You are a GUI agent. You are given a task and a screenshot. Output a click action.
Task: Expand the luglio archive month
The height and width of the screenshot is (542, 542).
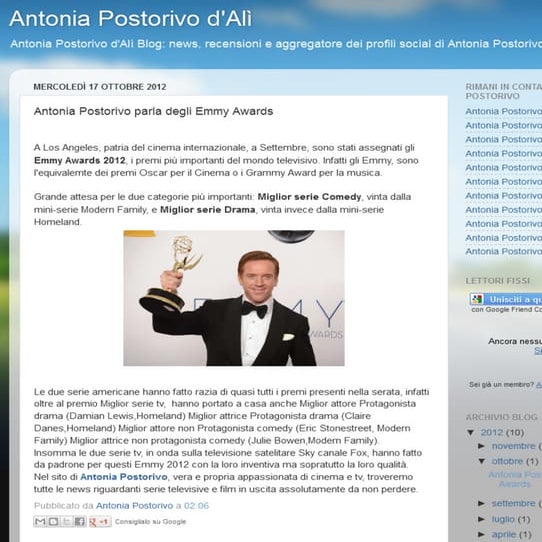[482, 519]
